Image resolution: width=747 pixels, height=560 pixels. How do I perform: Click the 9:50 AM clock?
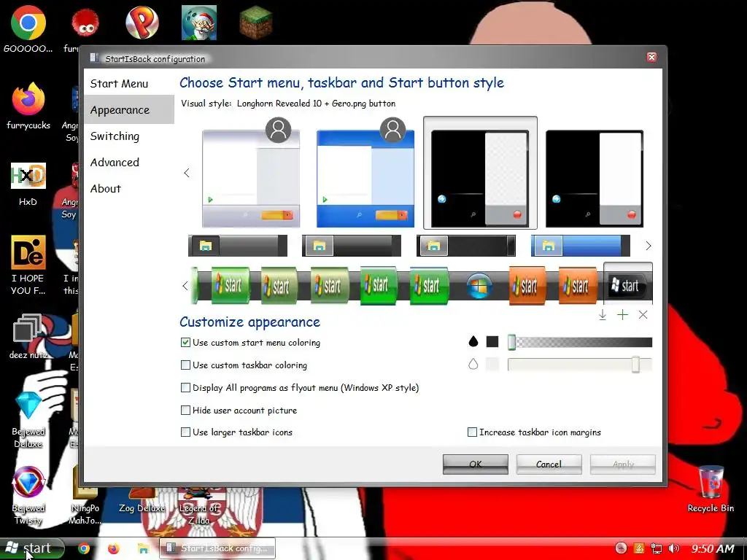pos(713,548)
